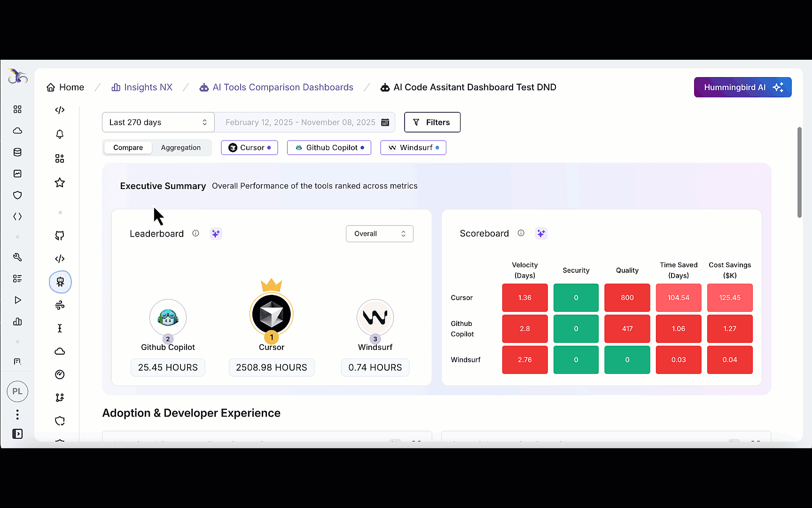Viewport: 812px width, 508px height.
Task: Click the GitHub icon in the sidebar
Action: (60, 236)
